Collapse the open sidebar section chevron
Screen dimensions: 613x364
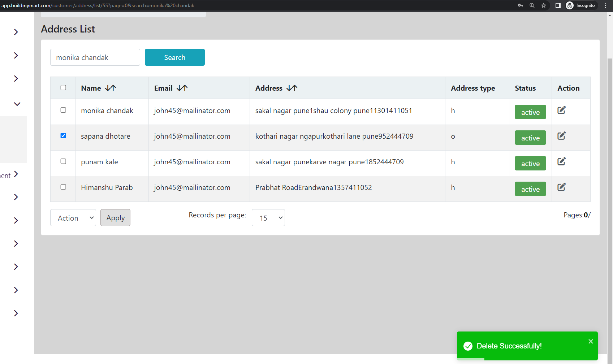17,104
